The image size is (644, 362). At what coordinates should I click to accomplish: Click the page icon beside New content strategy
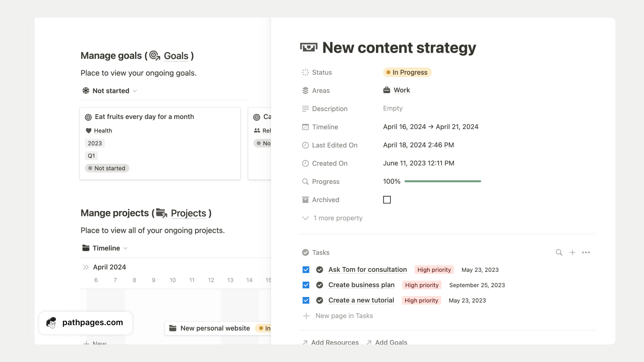(309, 47)
